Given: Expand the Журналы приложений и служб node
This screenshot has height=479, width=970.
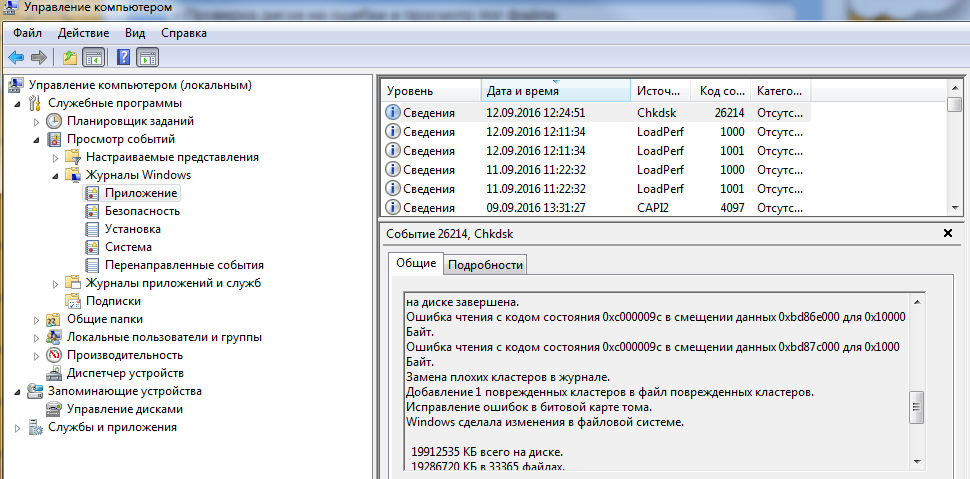Looking at the screenshot, I should pos(56,283).
